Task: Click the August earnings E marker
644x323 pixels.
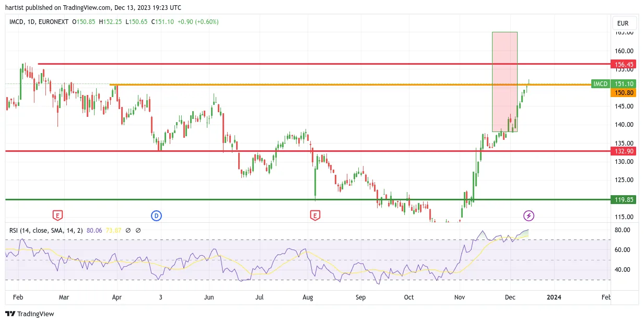Action: (x=314, y=216)
